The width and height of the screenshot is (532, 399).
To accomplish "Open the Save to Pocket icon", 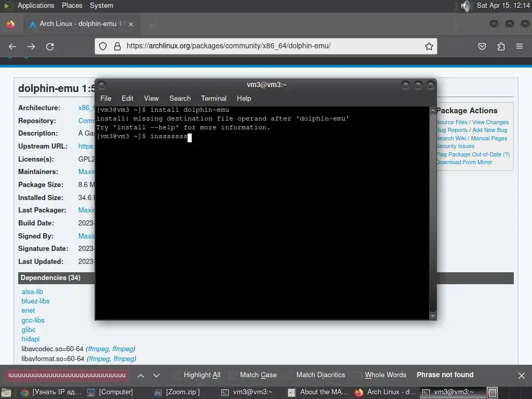I will tap(482, 46).
